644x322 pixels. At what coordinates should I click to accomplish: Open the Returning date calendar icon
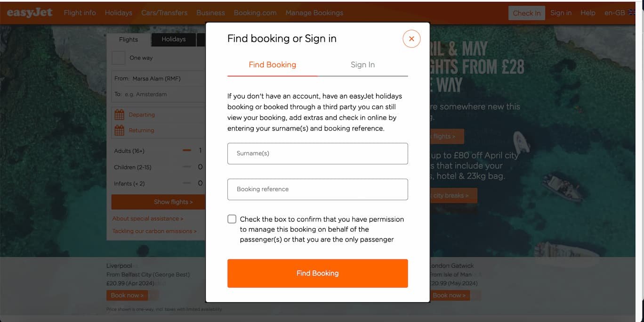(119, 130)
